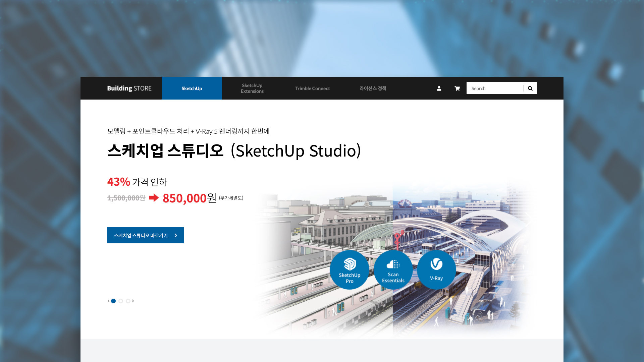The height and width of the screenshot is (362, 644).
Task: Advance slide with right chevron
Action: click(133, 301)
